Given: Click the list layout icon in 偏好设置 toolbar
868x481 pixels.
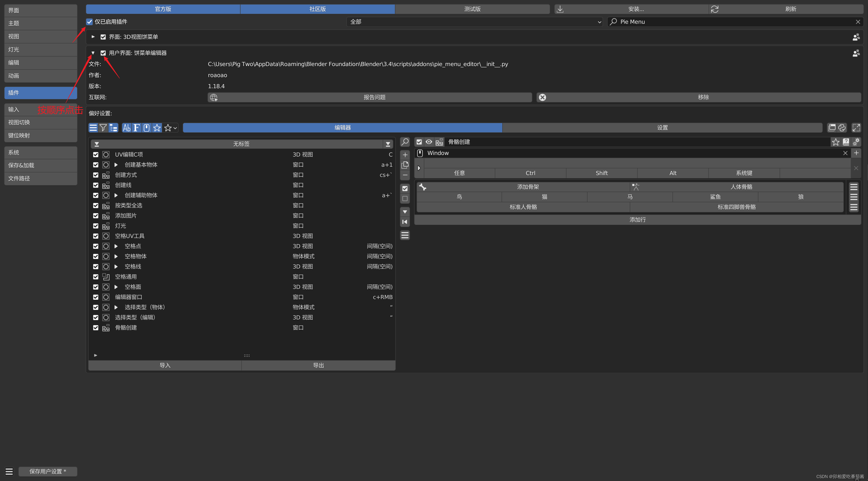Looking at the screenshot, I should point(93,128).
